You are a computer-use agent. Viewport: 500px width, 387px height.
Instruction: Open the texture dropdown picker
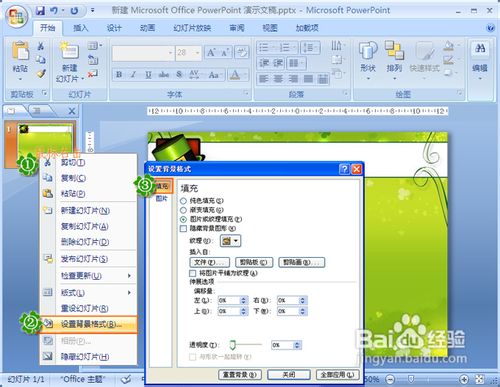(x=230, y=241)
